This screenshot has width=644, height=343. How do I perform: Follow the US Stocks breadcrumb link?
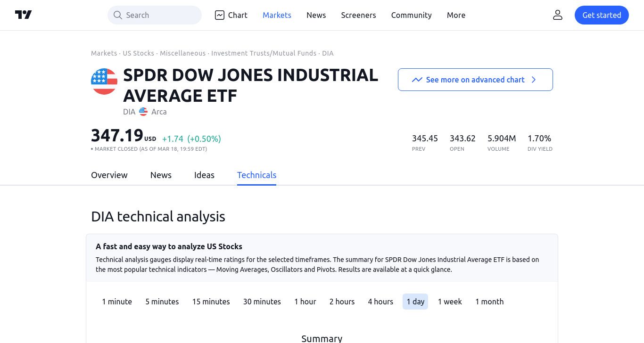pos(138,53)
